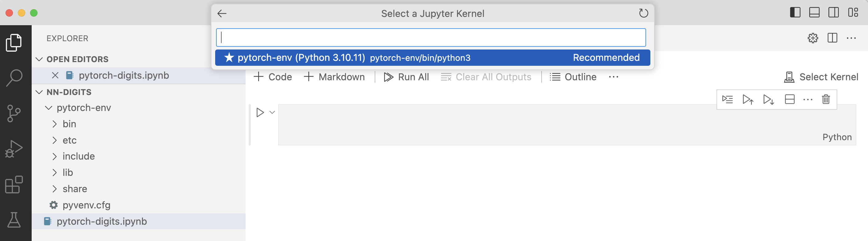
Task: Open pytorch-digits.ipynb in the file tree
Action: [x=101, y=221]
